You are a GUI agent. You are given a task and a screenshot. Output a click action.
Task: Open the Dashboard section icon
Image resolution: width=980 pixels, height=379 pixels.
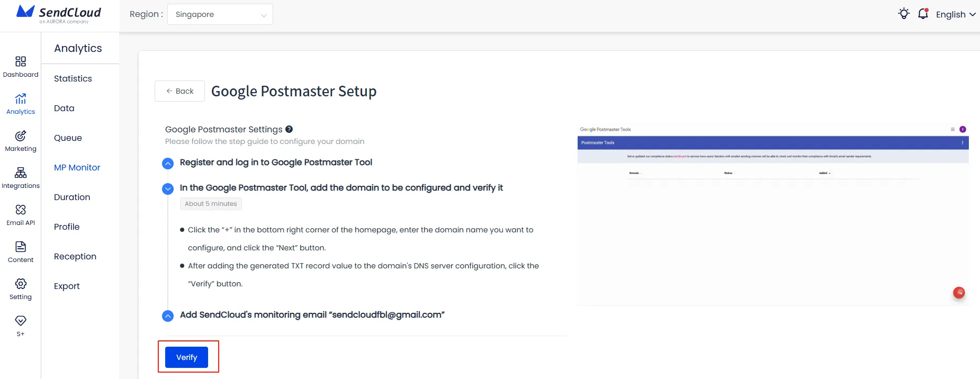pos(21,61)
